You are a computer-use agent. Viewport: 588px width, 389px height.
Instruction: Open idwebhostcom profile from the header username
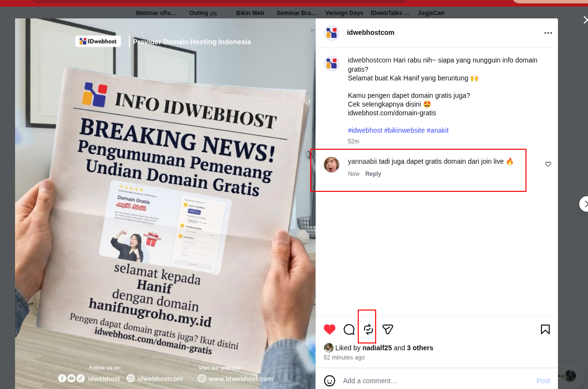point(371,32)
